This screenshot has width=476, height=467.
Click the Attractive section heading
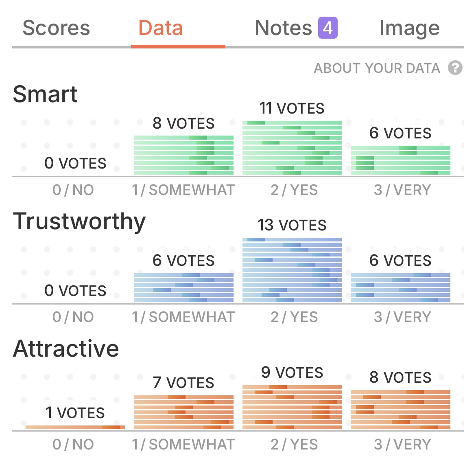66,349
